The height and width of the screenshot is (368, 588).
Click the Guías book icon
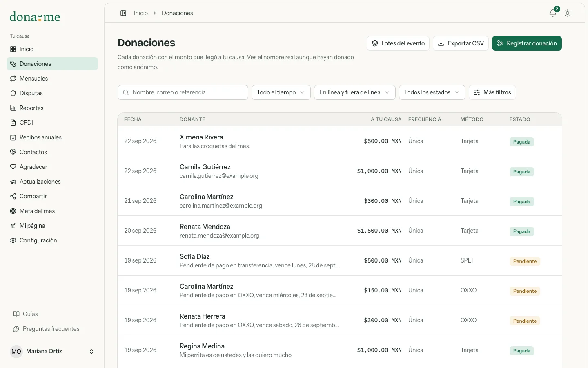click(x=16, y=314)
